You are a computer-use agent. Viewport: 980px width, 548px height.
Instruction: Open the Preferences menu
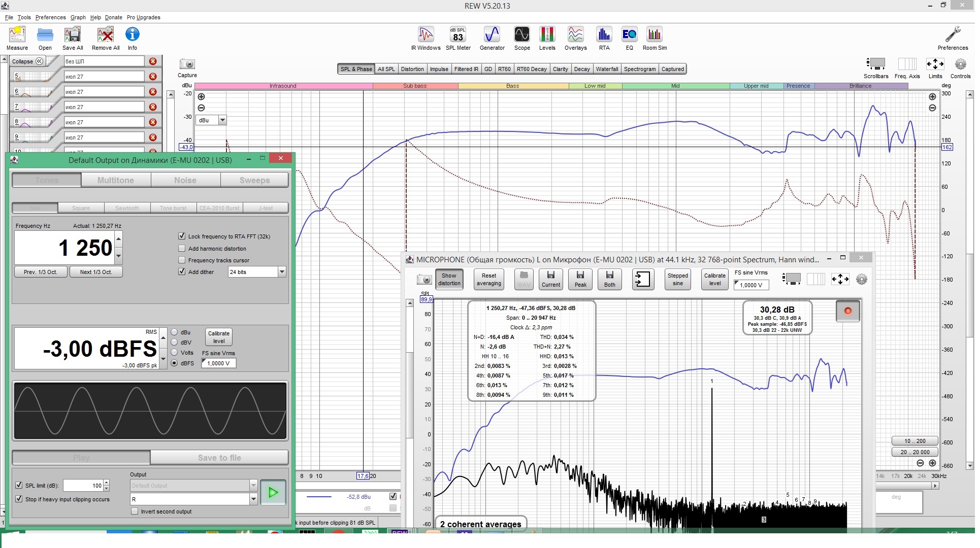point(50,17)
